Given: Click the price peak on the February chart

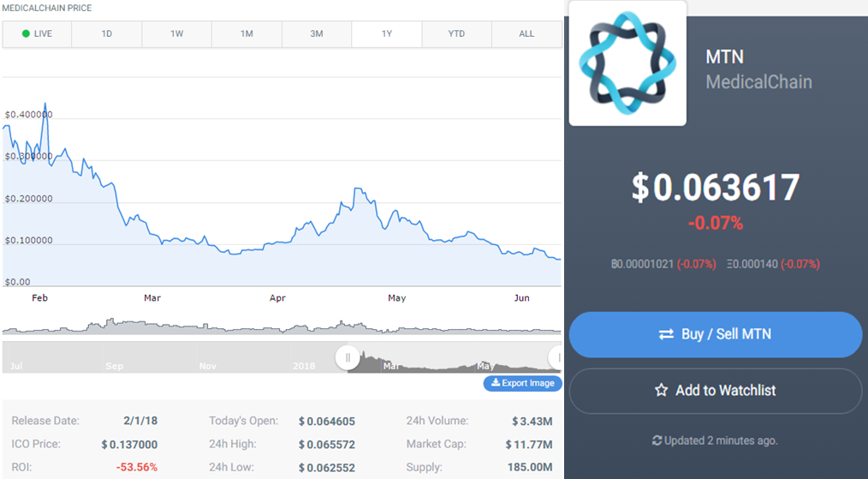Looking at the screenshot, I should click(x=45, y=104).
